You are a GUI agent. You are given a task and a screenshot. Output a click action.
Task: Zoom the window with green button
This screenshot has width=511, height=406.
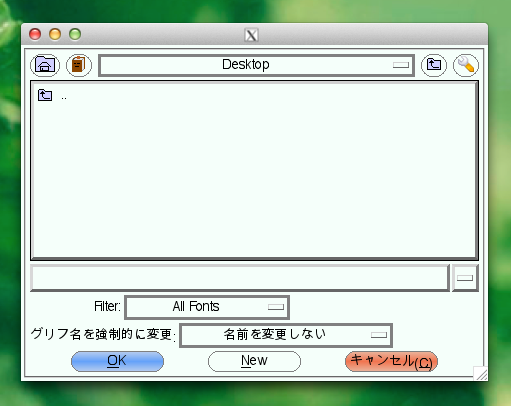point(75,34)
